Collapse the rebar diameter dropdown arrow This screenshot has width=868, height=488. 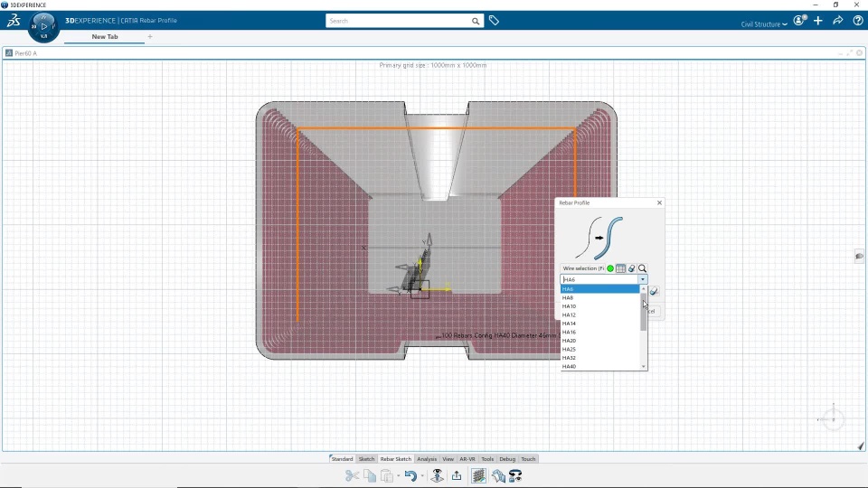coord(643,279)
